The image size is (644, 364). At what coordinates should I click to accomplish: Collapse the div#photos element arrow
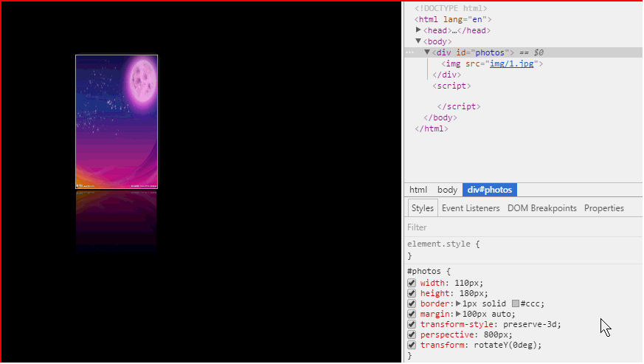coord(427,52)
